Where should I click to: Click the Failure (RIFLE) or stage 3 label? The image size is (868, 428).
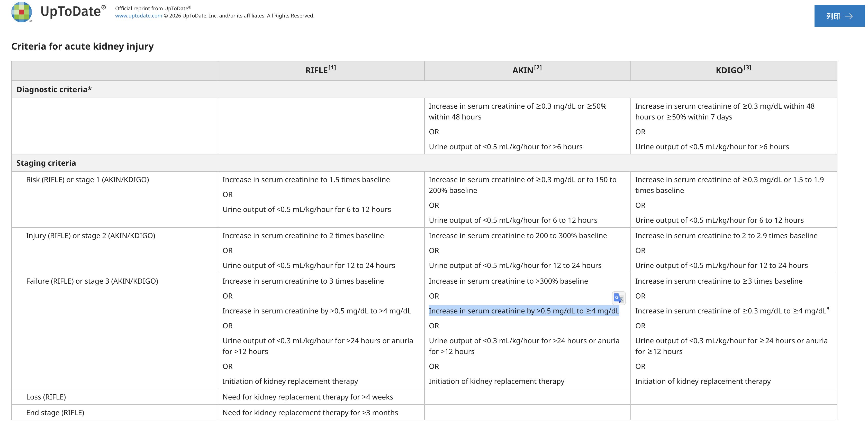(92, 281)
